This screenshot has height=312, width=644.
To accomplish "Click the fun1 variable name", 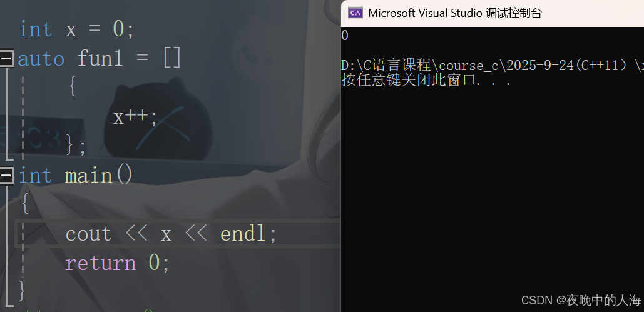I will pos(100,58).
